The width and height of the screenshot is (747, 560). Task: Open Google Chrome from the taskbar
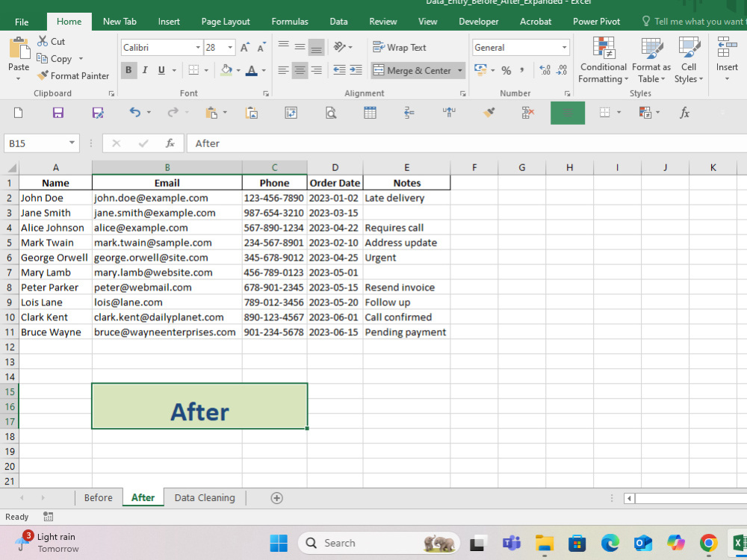tap(708, 543)
